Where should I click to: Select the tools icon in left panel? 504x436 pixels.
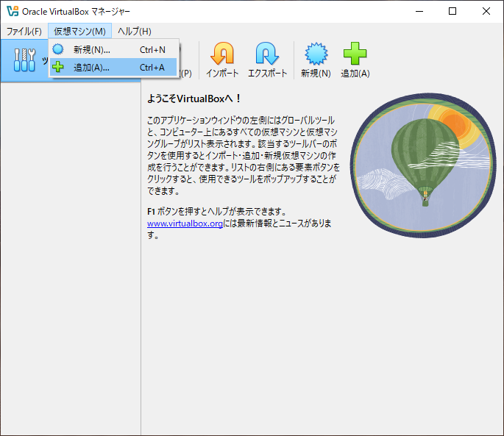[x=24, y=60]
